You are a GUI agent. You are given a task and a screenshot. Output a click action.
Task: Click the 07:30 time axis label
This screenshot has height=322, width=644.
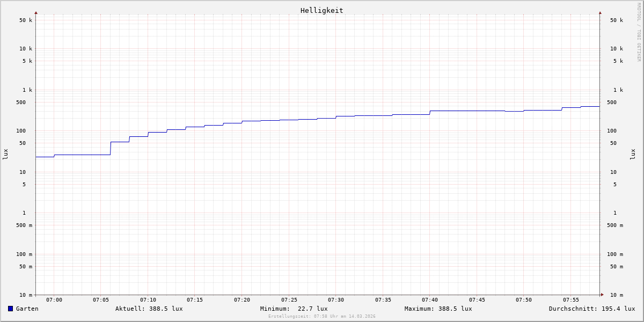[x=336, y=300]
